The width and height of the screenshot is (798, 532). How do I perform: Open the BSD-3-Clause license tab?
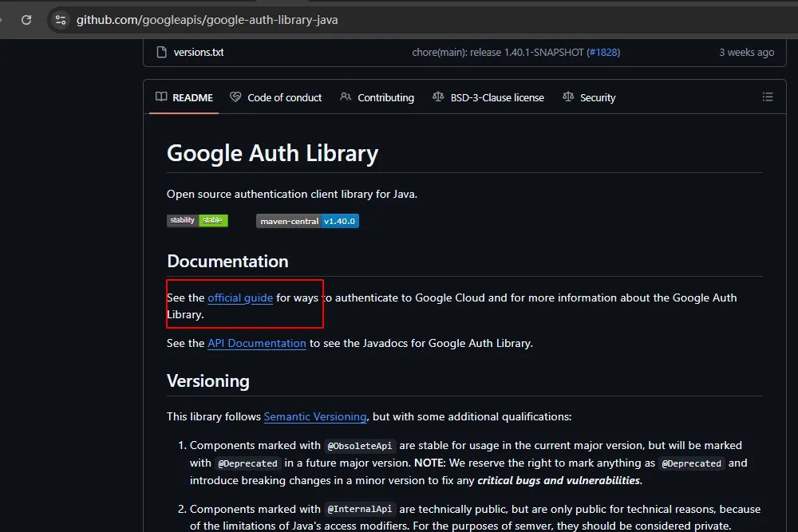coord(496,97)
